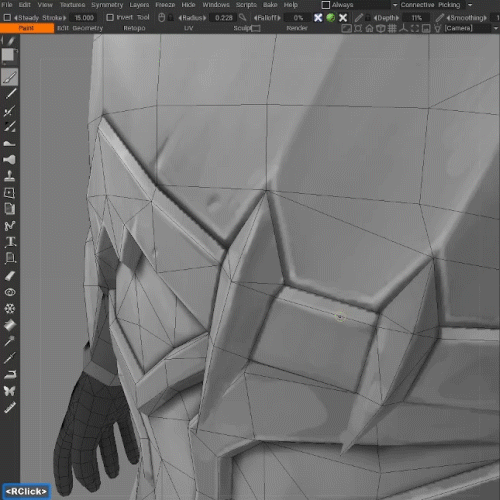Select the Stamp tool in left toolbar
Image resolution: width=500 pixels, height=500 pixels.
click(9, 176)
